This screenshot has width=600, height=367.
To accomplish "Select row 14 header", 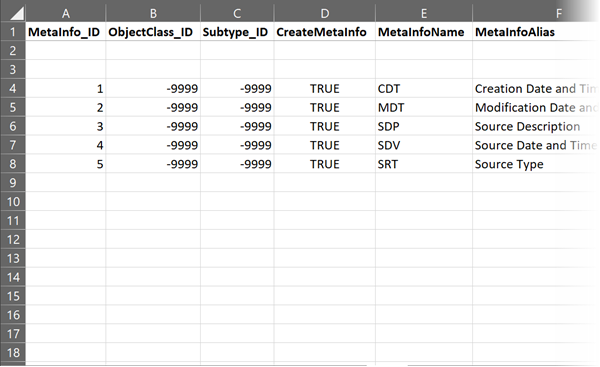I will tap(13, 277).
